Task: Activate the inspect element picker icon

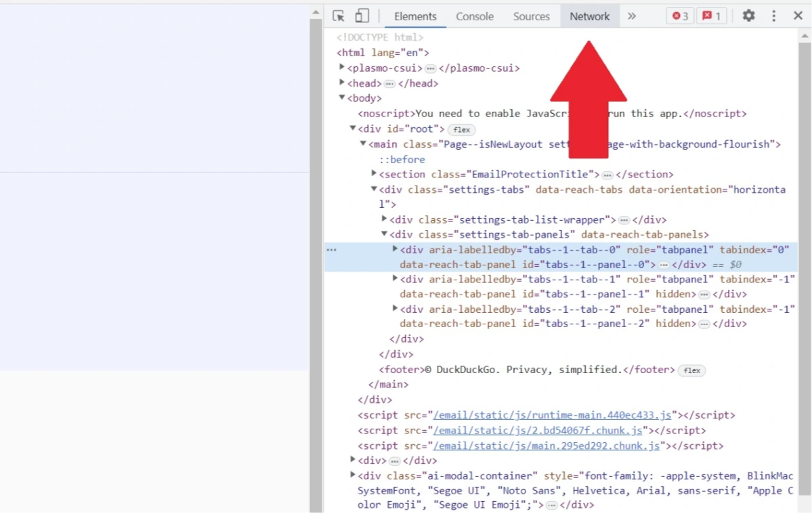Action: (339, 16)
